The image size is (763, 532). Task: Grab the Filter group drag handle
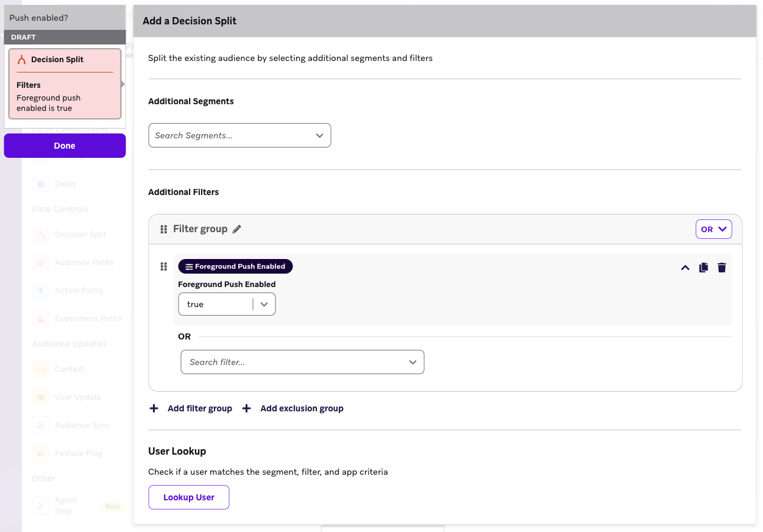click(163, 229)
